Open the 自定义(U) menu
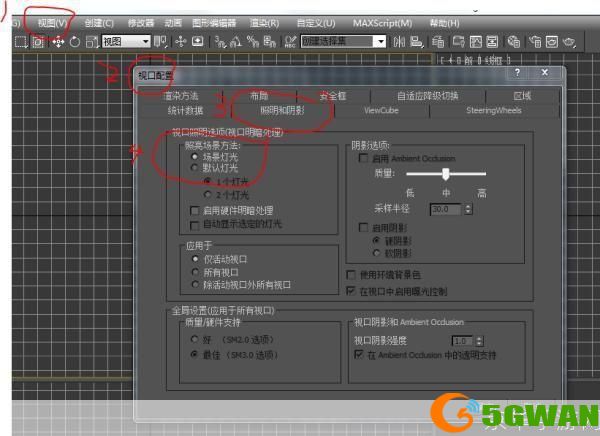This screenshot has width=600, height=436. (316, 23)
